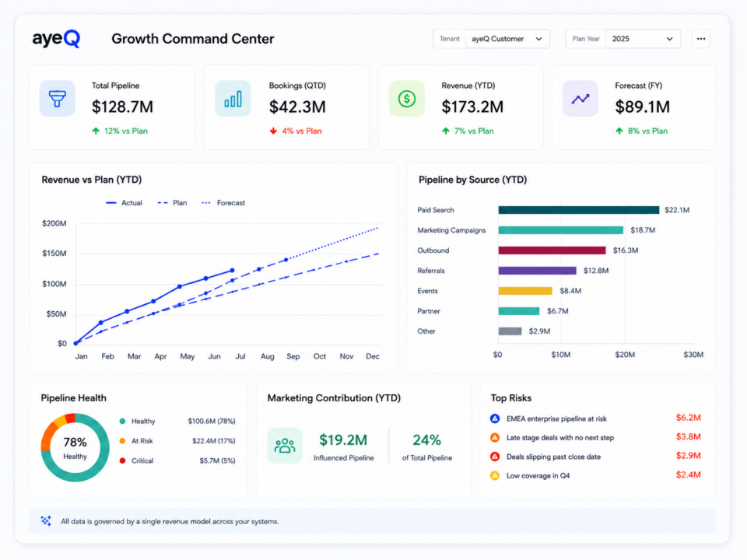Click the green up arrow for Forecast (FY)
The image size is (747, 560).
[x=619, y=131]
